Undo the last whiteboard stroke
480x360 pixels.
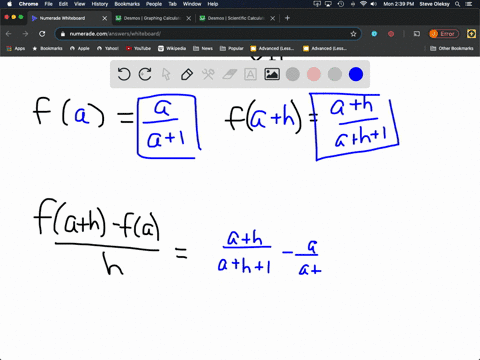coord(124,74)
